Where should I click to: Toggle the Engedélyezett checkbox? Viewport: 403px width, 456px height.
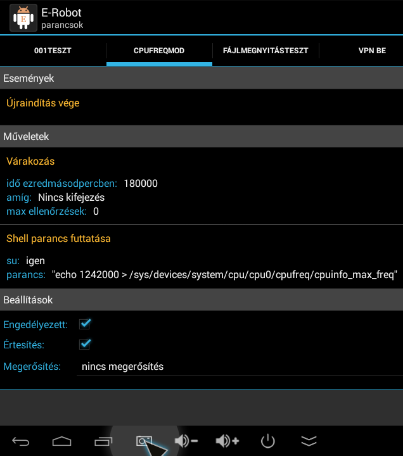[x=85, y=324]
